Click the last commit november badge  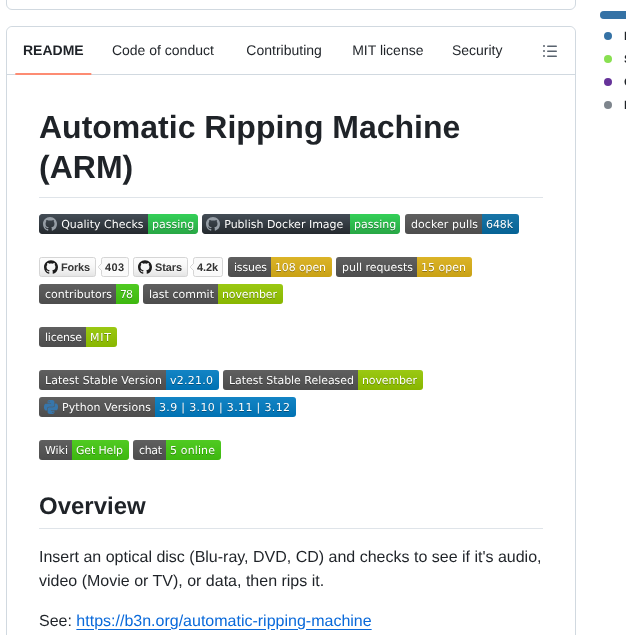[213, 294]
